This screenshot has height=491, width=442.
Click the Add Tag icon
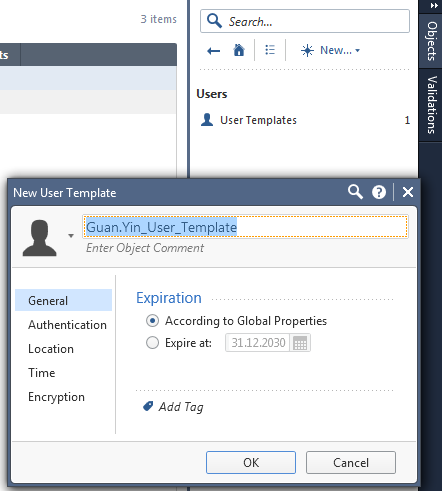pos(148,406)
